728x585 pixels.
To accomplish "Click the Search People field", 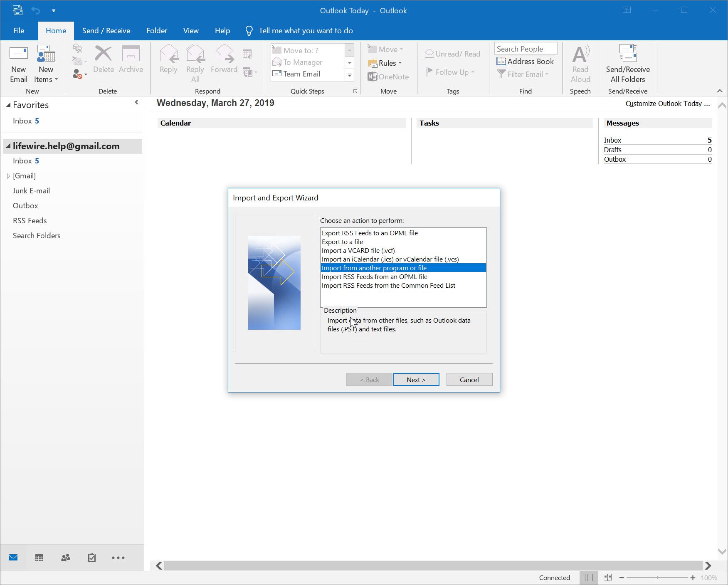I will point(526,49).
